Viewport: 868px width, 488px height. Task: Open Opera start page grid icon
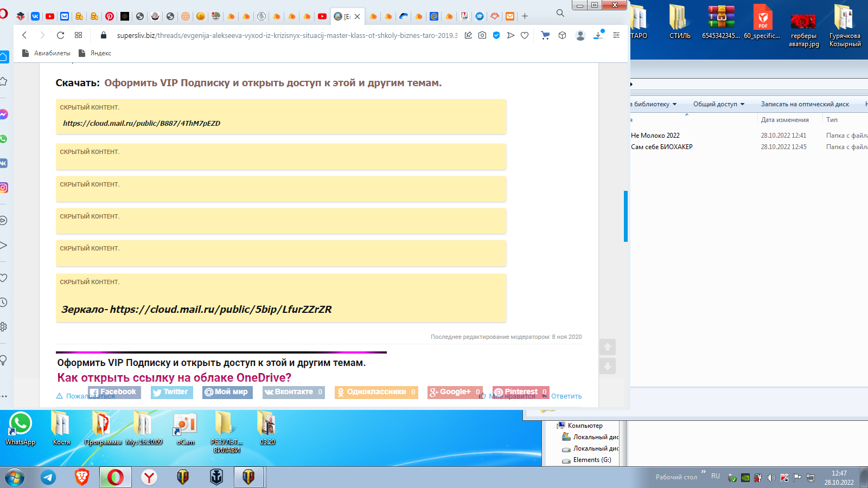tap(78, 35)
